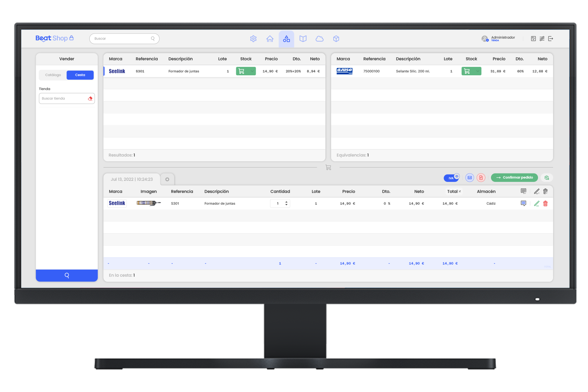This screenshot has width=588, height=392.
Task: Select the Jul 13, 2022 basket tab
Action: point(132,179)
